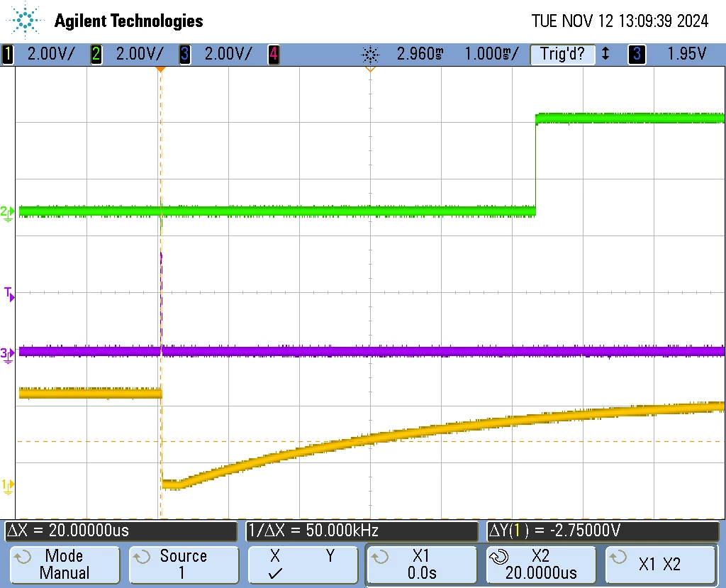The width and height of the screenshot is (726, 588).
Task: Click the active rotary knob icon on X2 softkey
Action: coord(499,557)
